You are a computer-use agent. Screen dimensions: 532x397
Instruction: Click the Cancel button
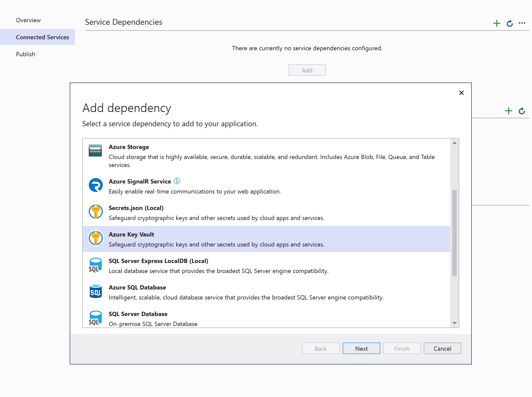[x=442, y=348]
